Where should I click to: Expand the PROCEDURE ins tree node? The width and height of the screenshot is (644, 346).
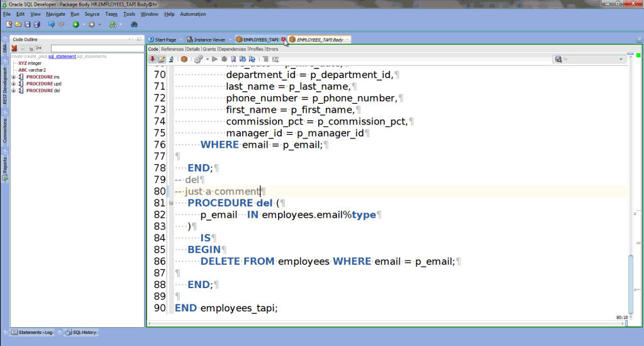(14, 77)
